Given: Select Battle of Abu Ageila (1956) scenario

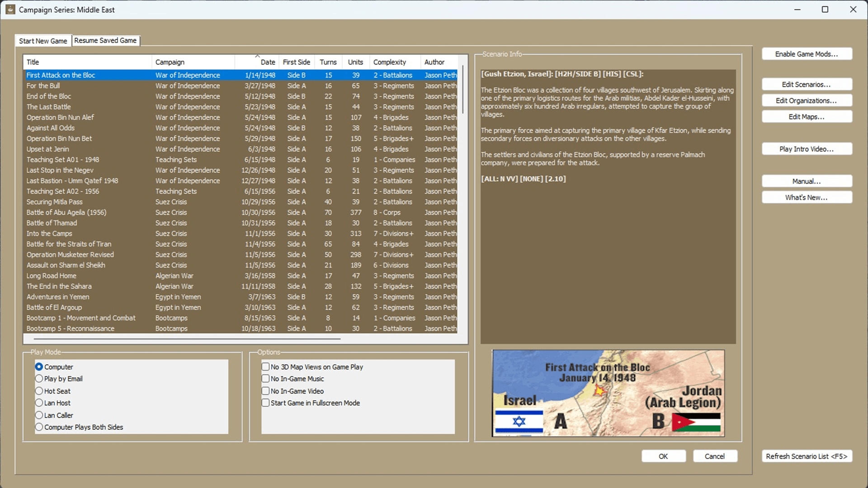Looking at the screenshot, I should tap(66, 212).
